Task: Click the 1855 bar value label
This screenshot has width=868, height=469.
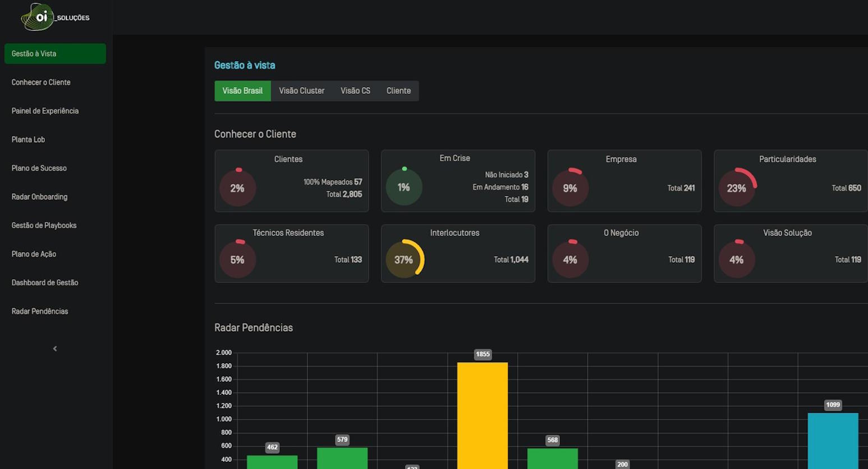Action: click(483, 354)
